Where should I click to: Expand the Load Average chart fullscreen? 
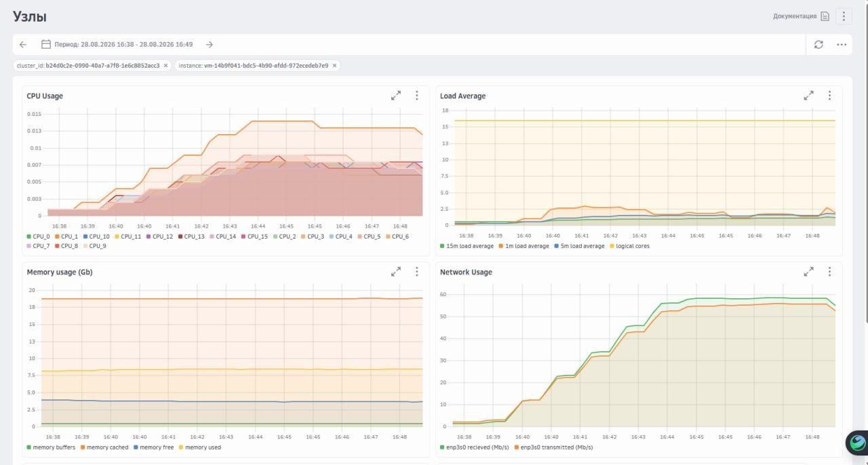pos(808,96)
